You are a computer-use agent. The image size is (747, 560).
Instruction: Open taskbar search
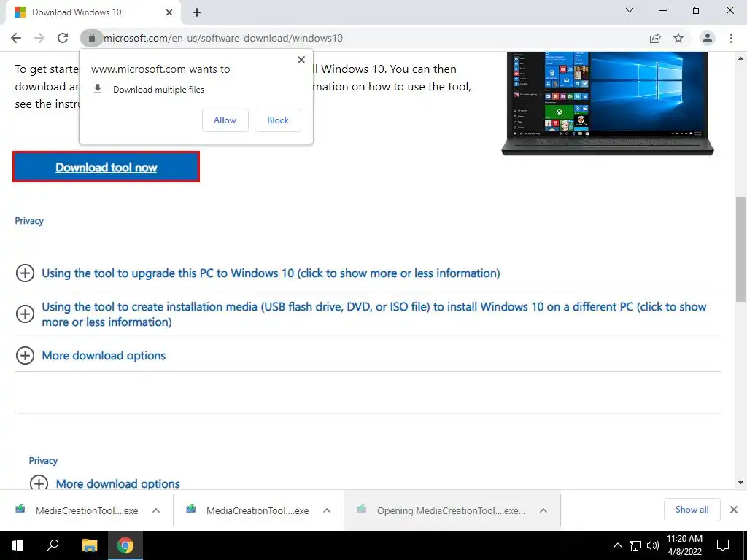pyautogui.click(x=53, y=545)
